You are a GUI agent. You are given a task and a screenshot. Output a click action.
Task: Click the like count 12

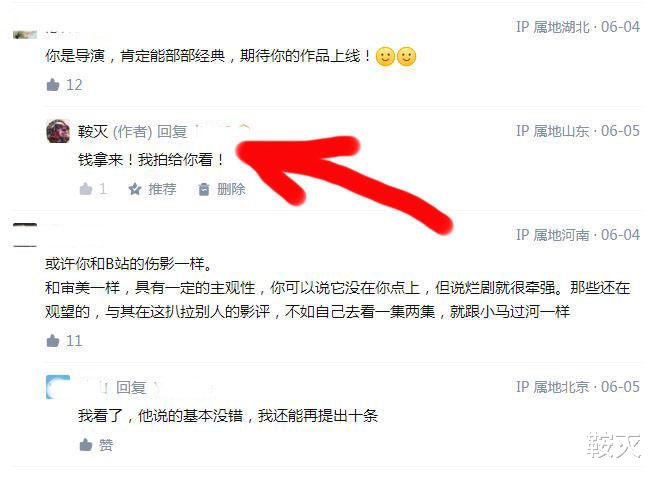click(74, 85)
